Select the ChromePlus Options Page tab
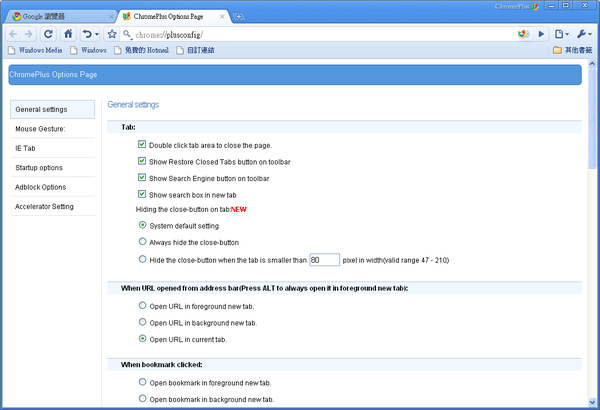The width and height of the screenshot is (600, 410). (174, 16)
